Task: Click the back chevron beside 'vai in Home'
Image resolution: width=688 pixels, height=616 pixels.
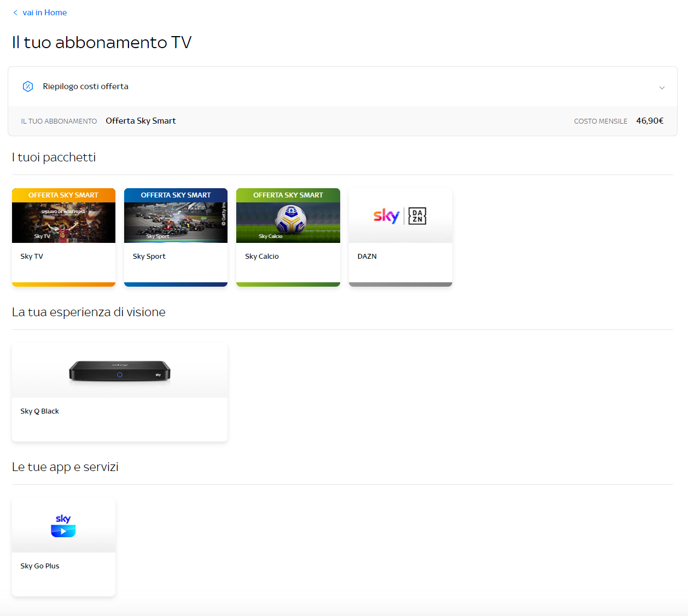Action: click(x=15, y=13)
